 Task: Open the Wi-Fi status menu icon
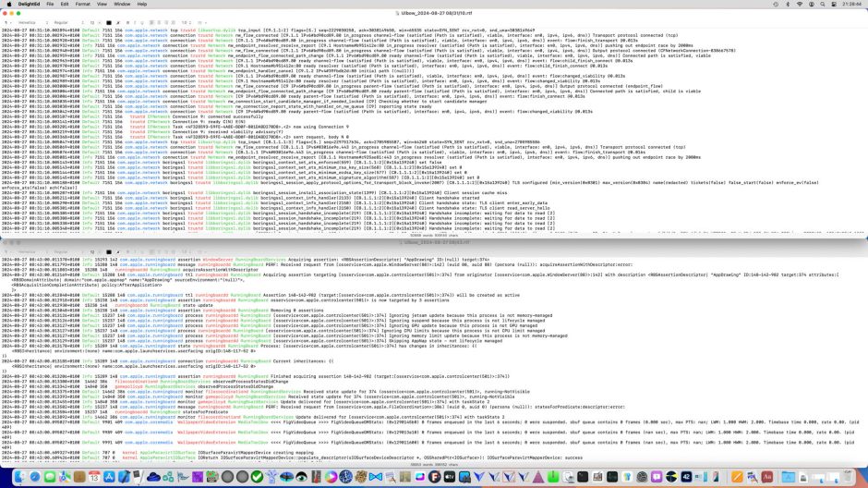click(800, 4)
